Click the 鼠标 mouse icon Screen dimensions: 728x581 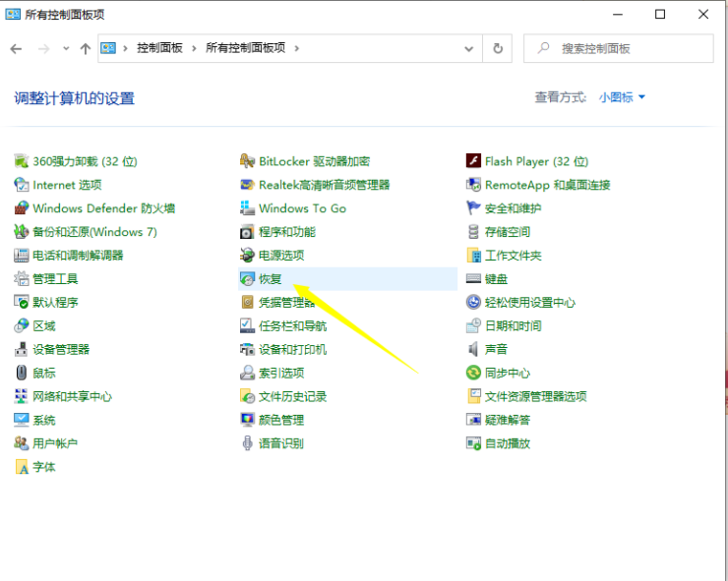tap(22, 374)
